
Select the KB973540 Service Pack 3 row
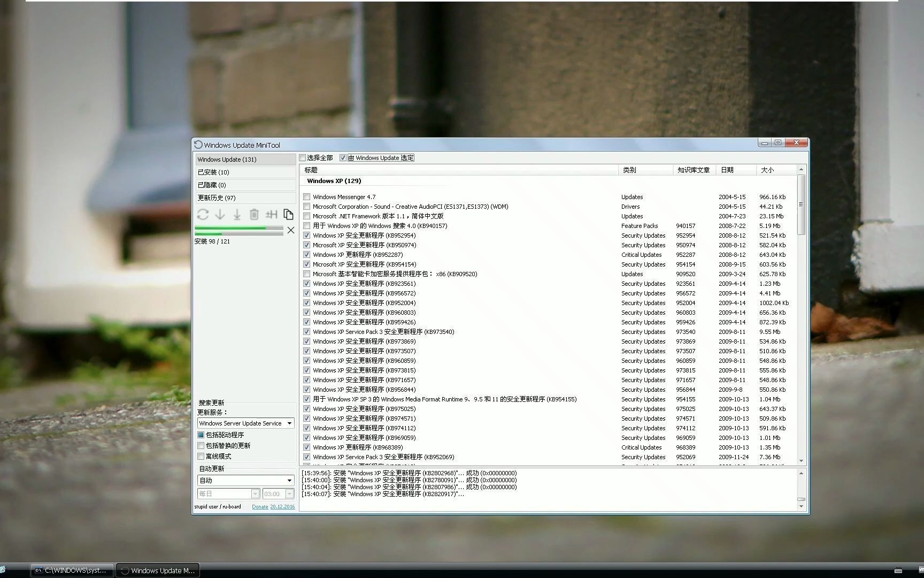click(x=548, y=332)
